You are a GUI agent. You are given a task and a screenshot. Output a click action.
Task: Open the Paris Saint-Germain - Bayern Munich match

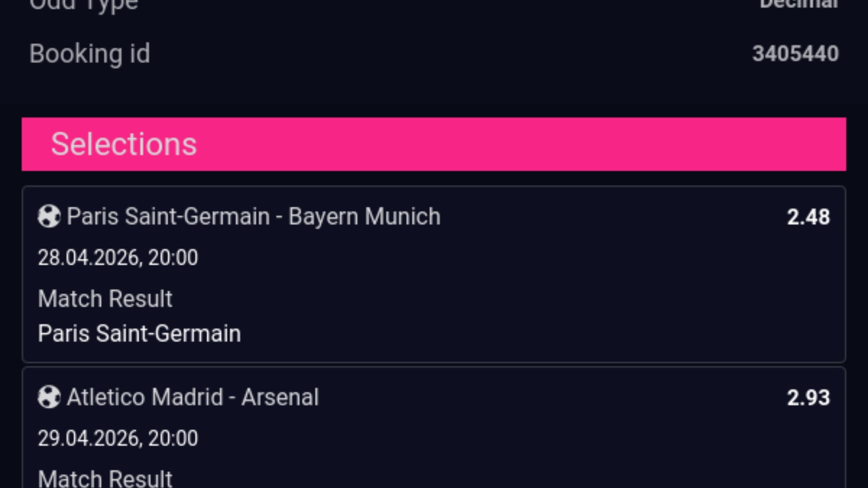coord(253,216)
